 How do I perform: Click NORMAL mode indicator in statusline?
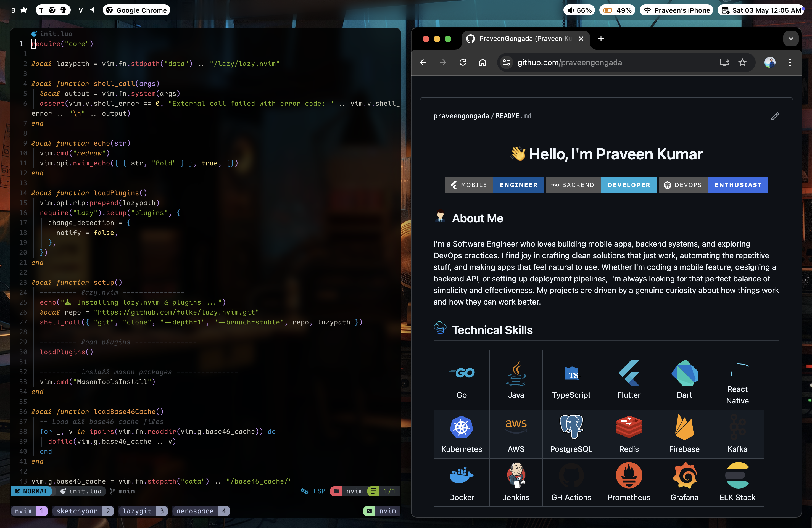pos(31,491)
